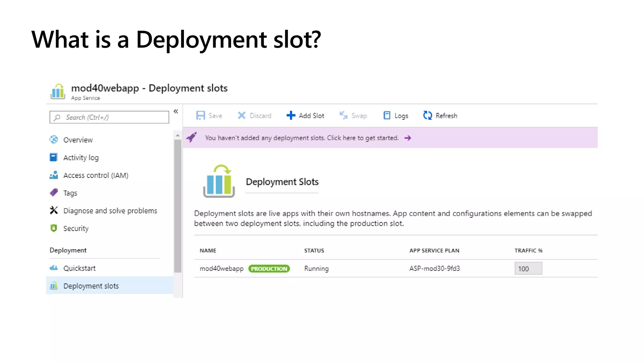Click the Deployment section heading
Screen dimensions: 644x362
point(68,250)
